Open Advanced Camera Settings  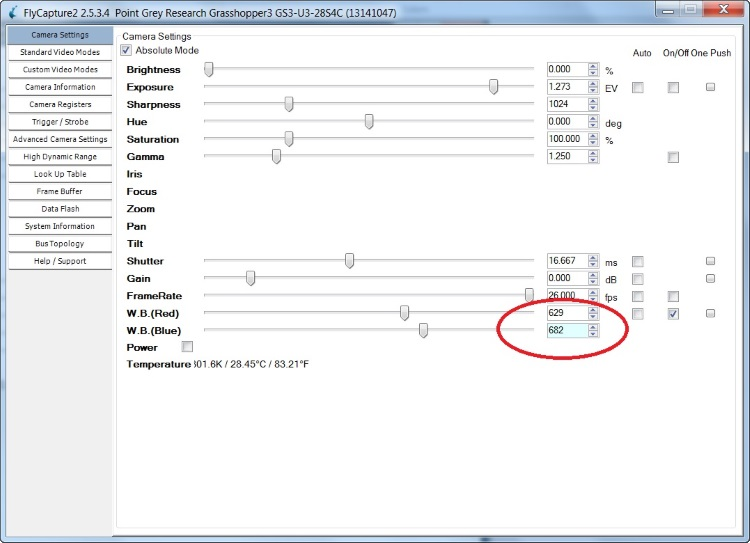coord(60,139)
